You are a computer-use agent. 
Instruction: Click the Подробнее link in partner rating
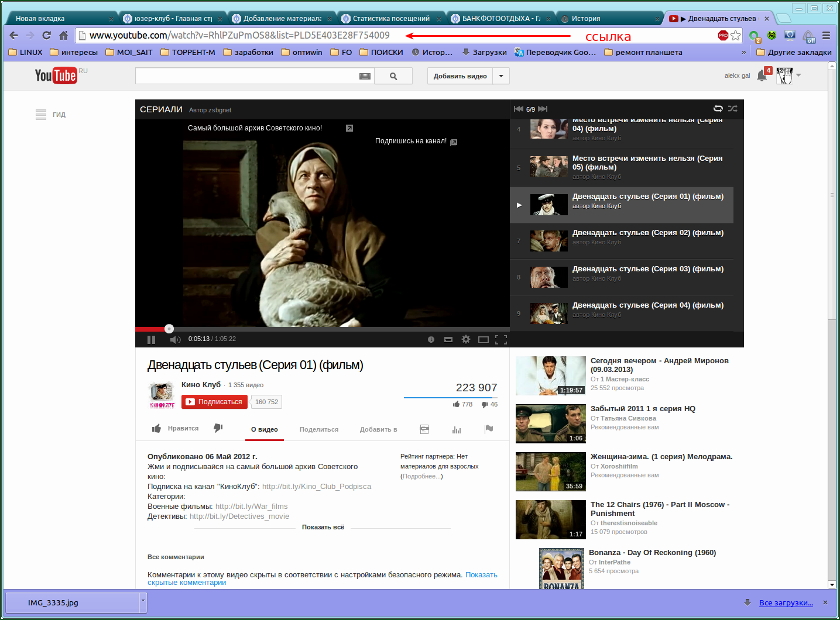click(x=421, y=476)
